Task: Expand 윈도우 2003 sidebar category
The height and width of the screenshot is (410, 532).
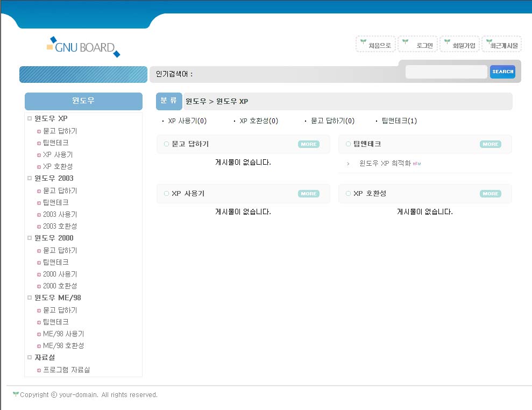Action: pyautogui.click(x=54, y=178)
